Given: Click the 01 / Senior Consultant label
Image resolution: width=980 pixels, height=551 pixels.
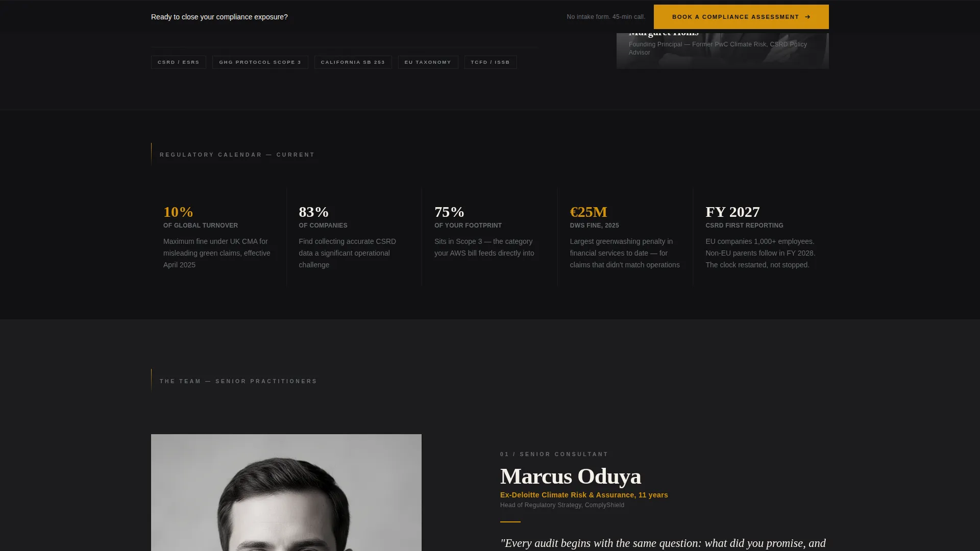Looking at the screenshot, I should click(x=554, y=454).
